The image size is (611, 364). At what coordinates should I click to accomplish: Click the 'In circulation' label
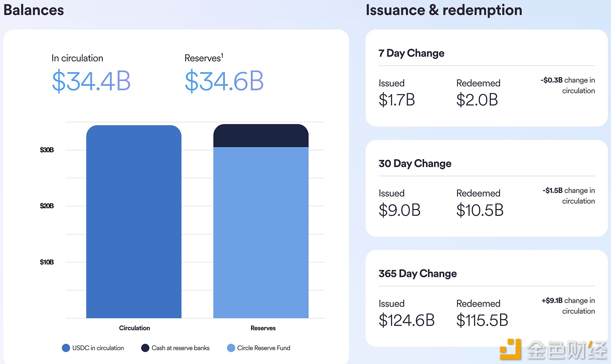click(77, 58)
